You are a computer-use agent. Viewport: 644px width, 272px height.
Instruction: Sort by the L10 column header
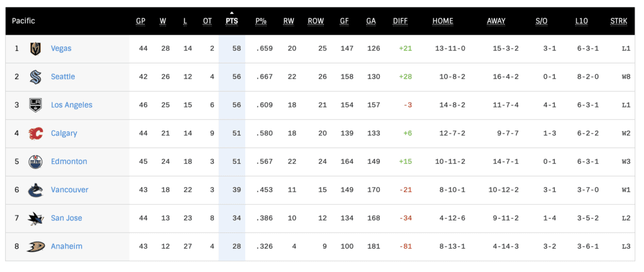pos(582,21)
